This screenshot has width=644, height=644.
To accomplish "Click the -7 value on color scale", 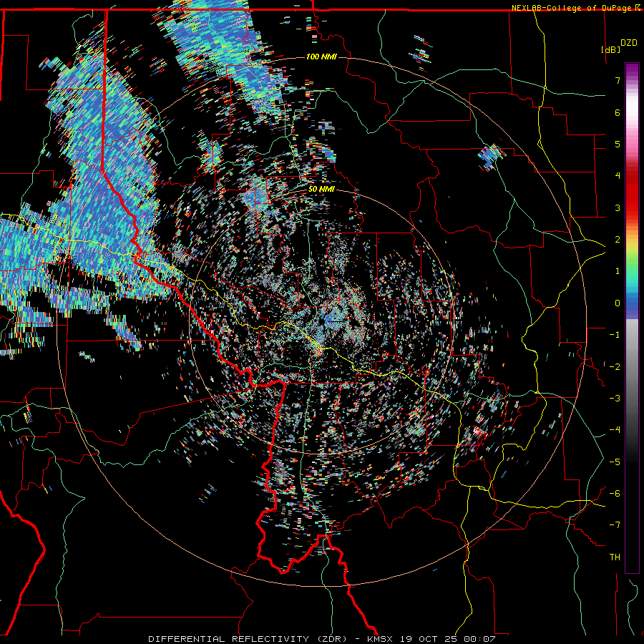I will click(x=615, y=525).
